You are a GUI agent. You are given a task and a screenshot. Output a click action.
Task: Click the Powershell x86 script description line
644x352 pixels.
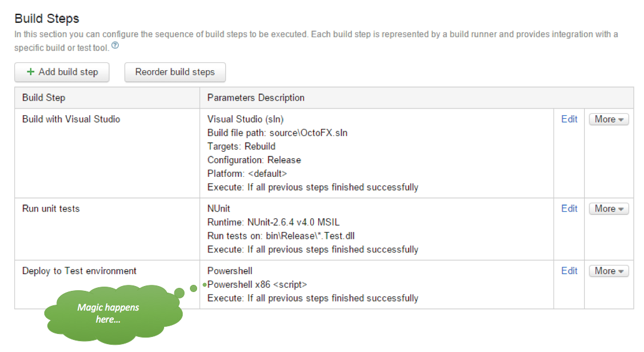(257, 285)
